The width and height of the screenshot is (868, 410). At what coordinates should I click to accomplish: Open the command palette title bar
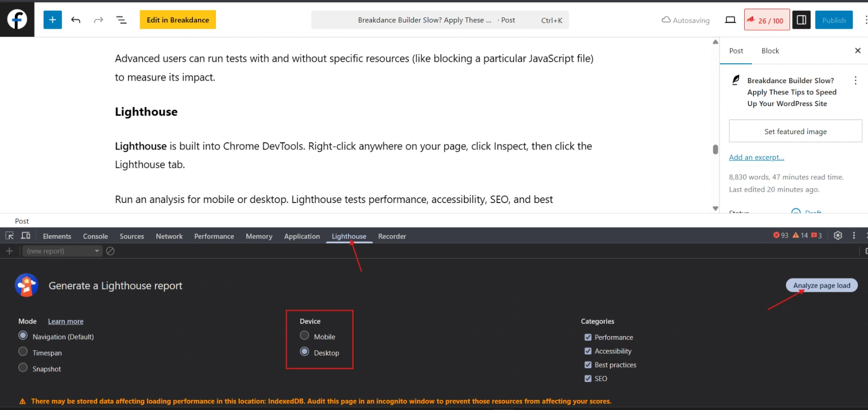pos(440,20)
